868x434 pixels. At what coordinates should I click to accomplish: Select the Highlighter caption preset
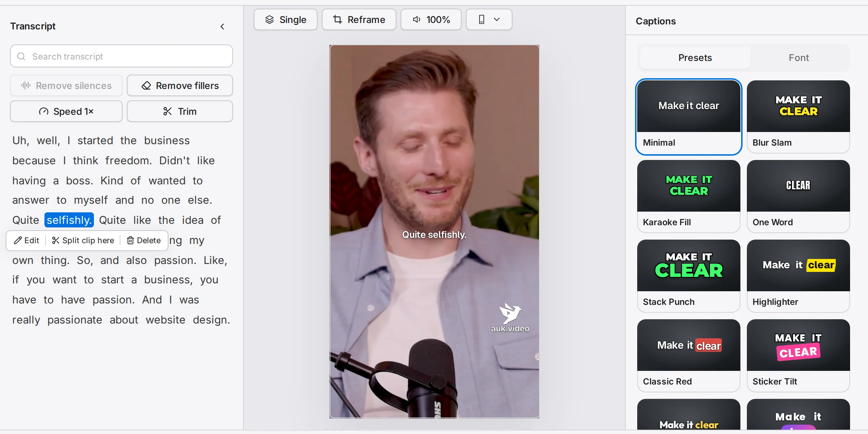click(x=798, y=276)
